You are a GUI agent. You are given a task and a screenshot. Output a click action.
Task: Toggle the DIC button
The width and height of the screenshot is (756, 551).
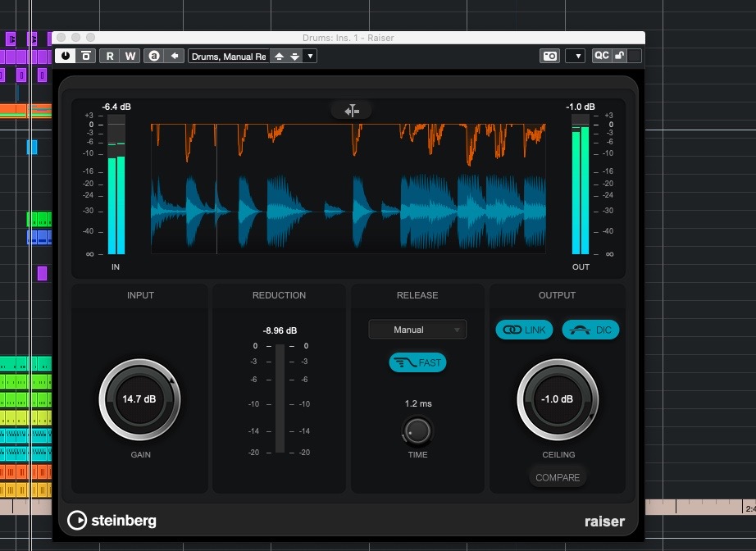click(590, 330)
